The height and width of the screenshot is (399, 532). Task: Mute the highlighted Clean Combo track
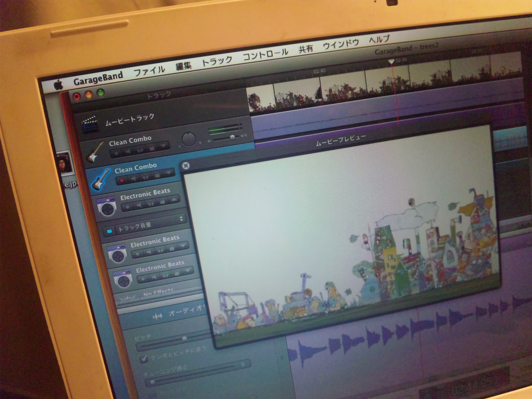[134, 178]
